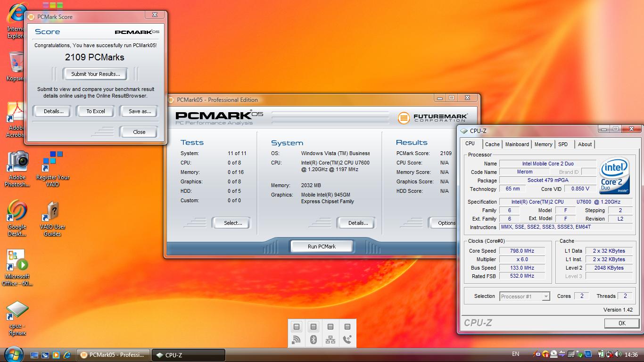Click the Core Speed 798.0 MHz value
Viewport: 644px width, 362px height.
[522, 251]
